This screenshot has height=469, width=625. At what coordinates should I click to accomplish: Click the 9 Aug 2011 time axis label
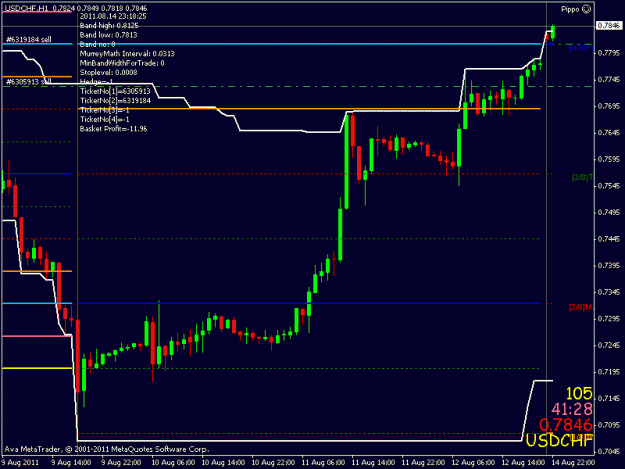pos(20,463)
